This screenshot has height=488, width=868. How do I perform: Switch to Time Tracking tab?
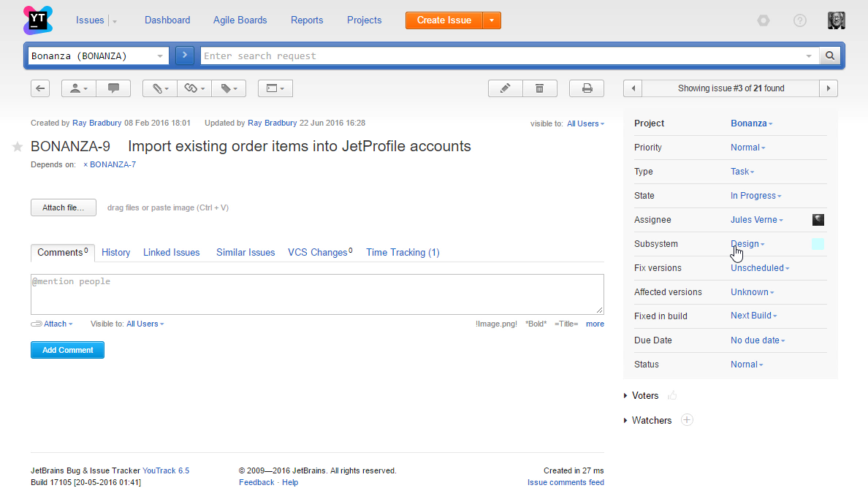[x=403, y=253]
